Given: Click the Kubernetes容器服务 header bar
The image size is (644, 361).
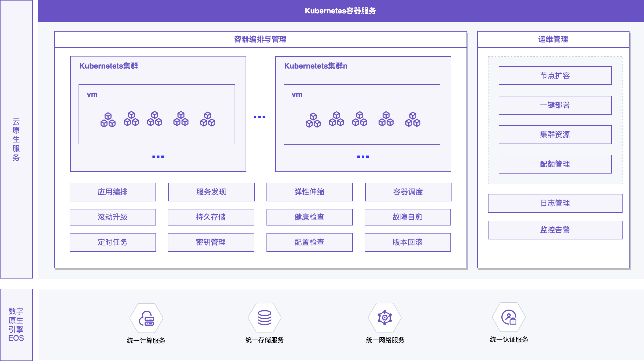Looking at the screenshot, I should tap(341, 11).
